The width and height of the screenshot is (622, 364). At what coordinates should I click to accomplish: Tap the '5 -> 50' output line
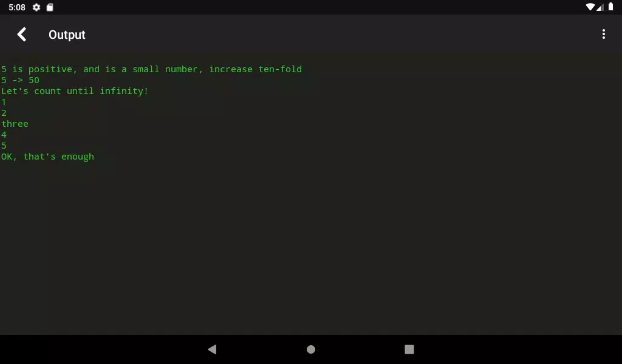[20, 80]
